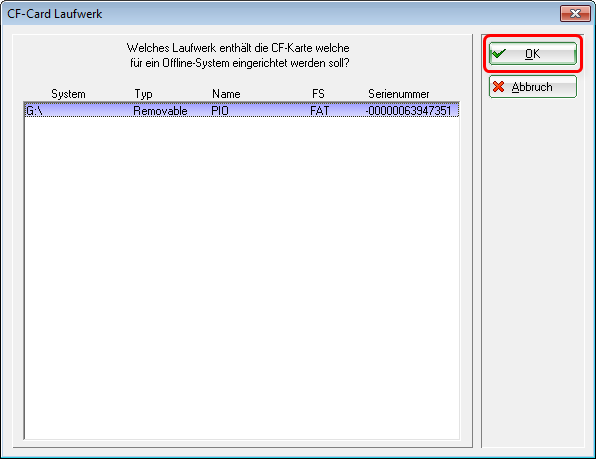
Task: Select the PIO name cell in the list
Action: point(220,111)
